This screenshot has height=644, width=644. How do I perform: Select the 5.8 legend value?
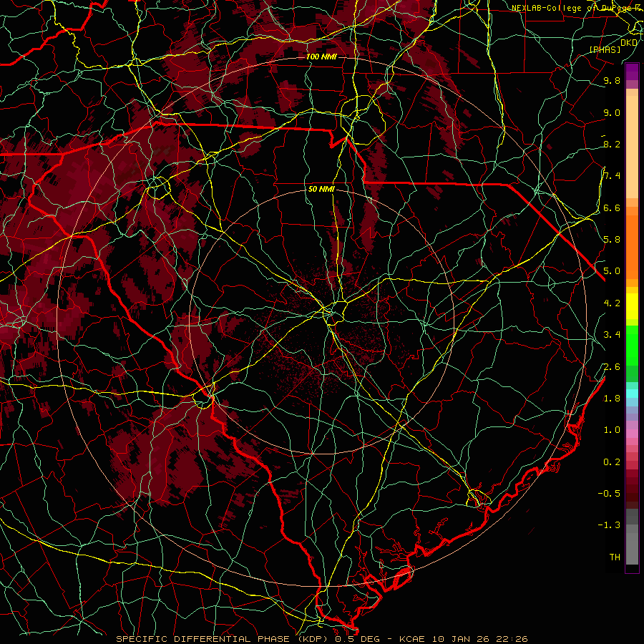point(612,240)
